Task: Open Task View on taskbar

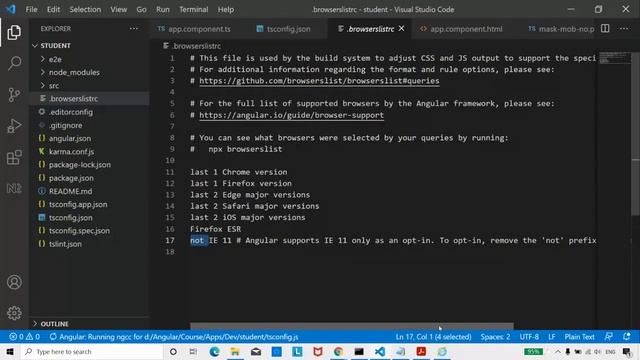Action: tap(193, 351)
